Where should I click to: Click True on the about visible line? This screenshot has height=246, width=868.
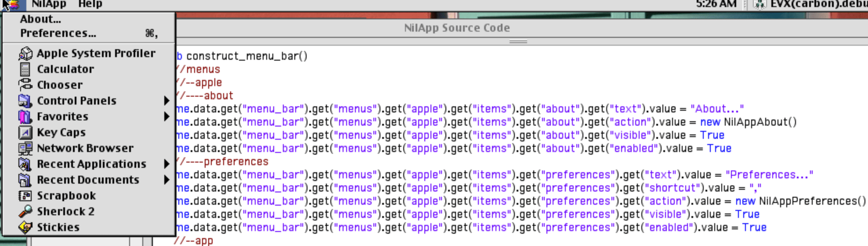pyautogui.click(x=712, y=135)
